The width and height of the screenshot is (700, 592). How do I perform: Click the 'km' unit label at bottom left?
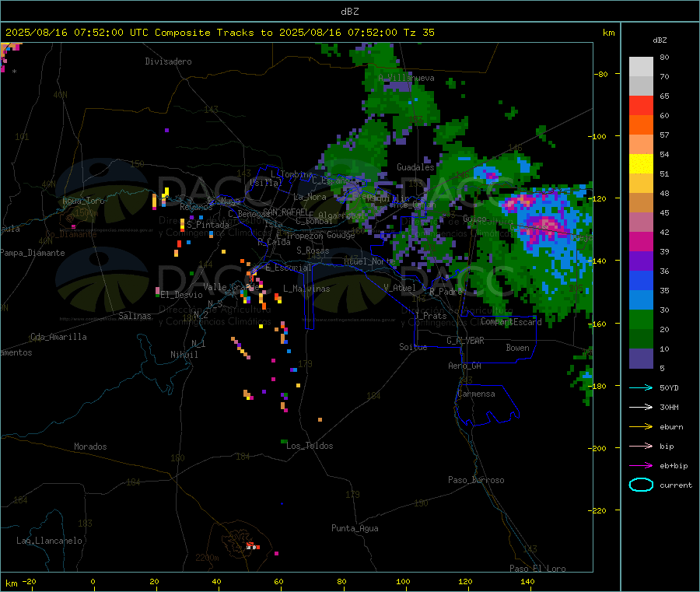click(x=11, y=583)
